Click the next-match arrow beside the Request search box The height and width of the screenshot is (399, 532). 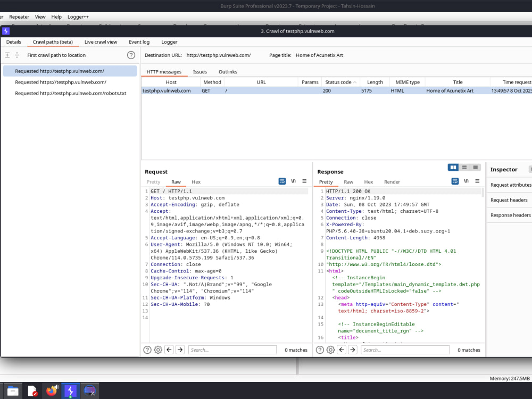tap(180, 350)
